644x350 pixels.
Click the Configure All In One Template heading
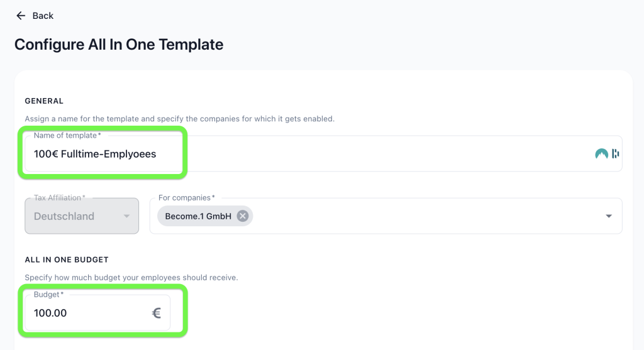(x=119, y=45)
